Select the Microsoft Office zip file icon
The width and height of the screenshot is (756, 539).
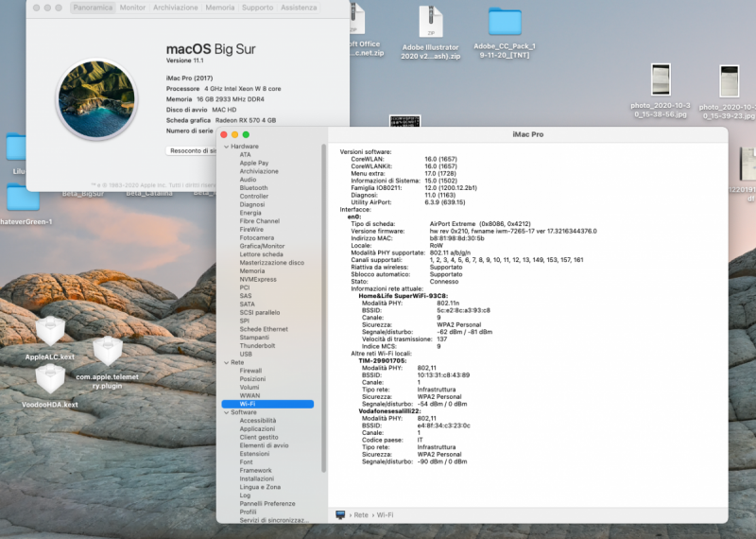[x=357, y=18]
